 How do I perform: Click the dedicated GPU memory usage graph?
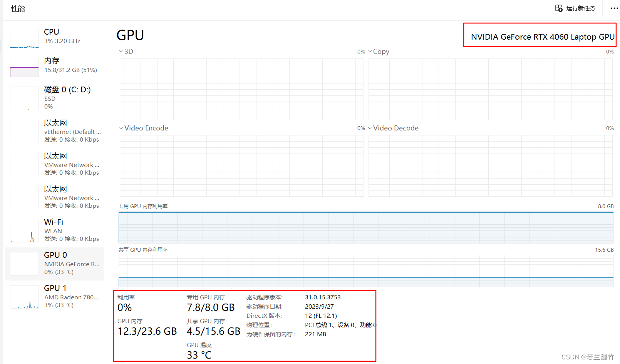366,228
